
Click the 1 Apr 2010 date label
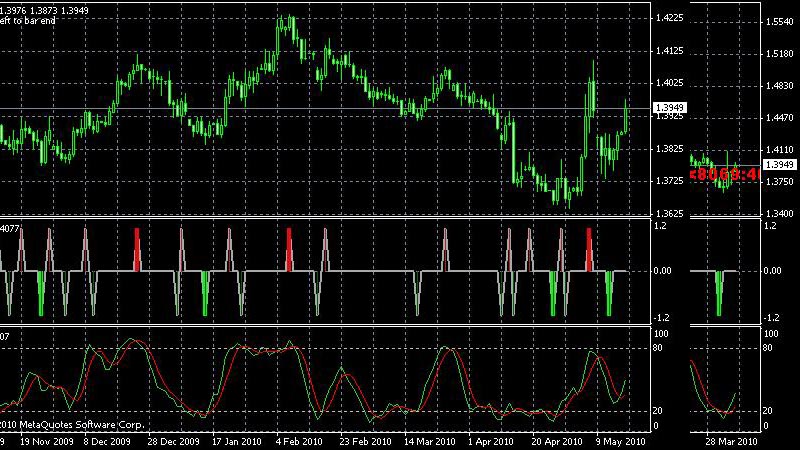(490, 441)
